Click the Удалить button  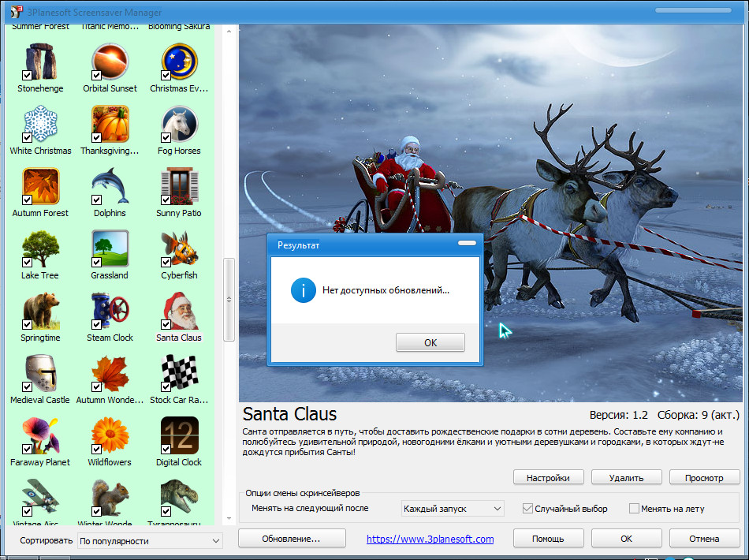(x=626, y=477)
